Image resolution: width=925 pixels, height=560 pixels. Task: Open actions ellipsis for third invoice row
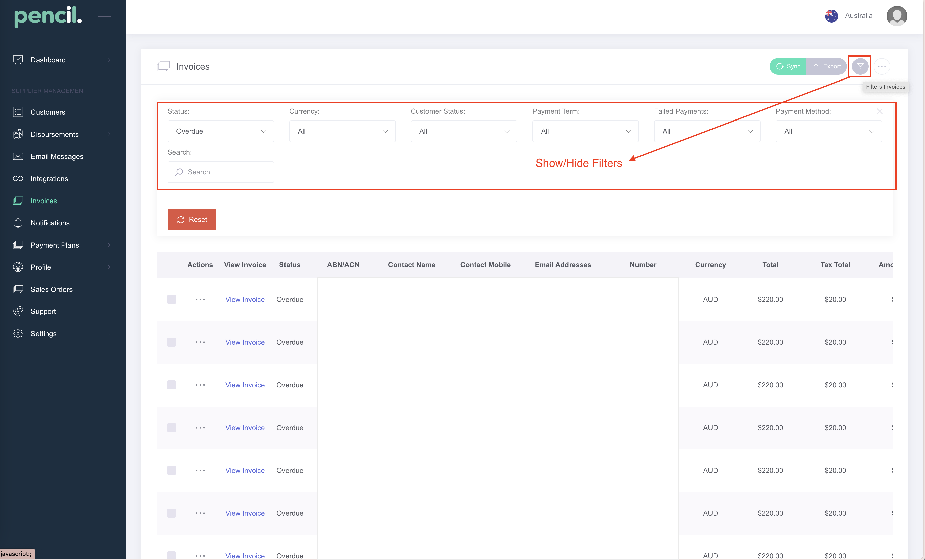pos(200,385)
